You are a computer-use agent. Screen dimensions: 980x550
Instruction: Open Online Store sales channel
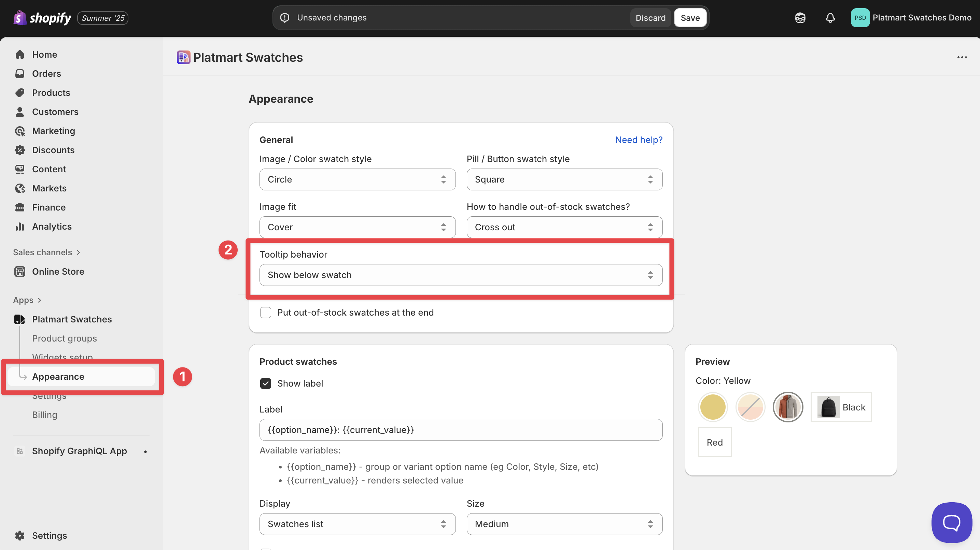pyautogui.click(x=58, y=272)
